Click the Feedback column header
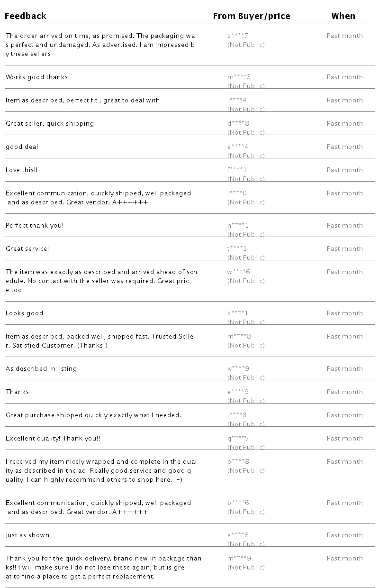The height and width of the screenshot is (588, 379). click(26, 16)
